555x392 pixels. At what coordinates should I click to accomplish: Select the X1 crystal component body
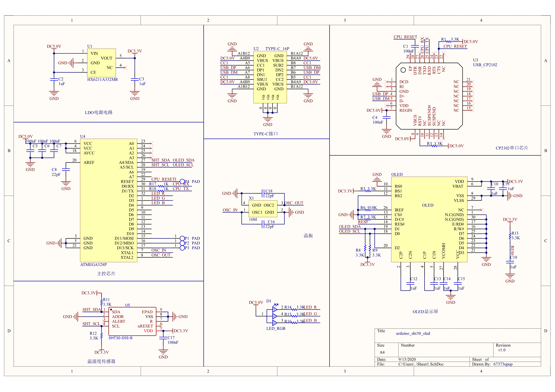click(263, 209)
